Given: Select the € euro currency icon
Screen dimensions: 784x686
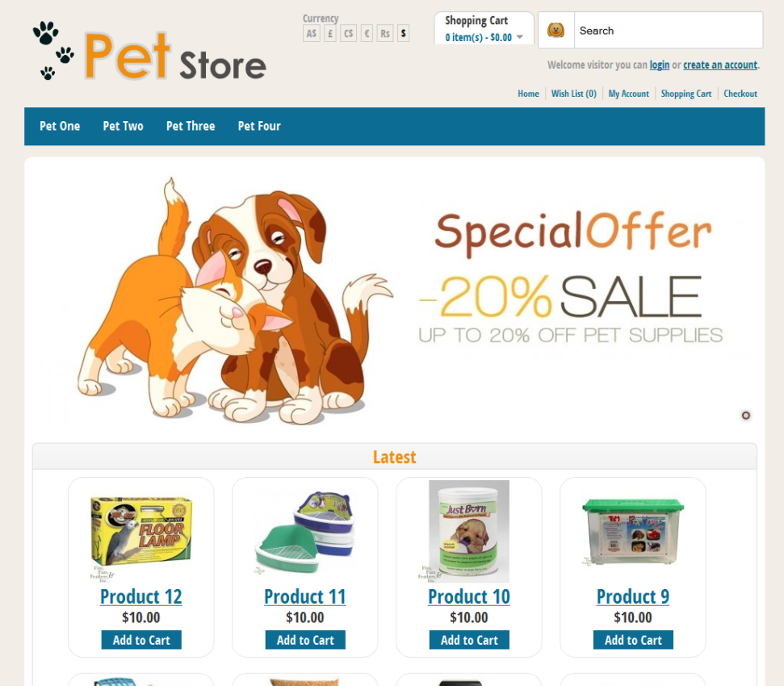Looking at the screenshot, I should [x=367, y=33].
